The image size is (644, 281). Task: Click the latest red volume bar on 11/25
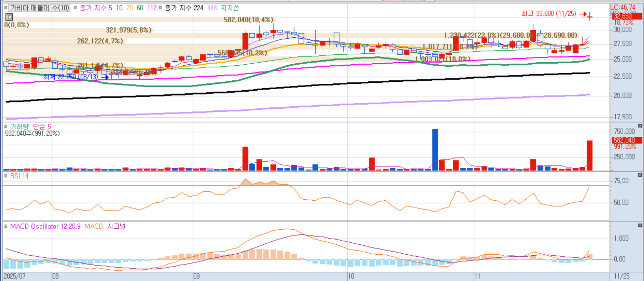[590, 156]
